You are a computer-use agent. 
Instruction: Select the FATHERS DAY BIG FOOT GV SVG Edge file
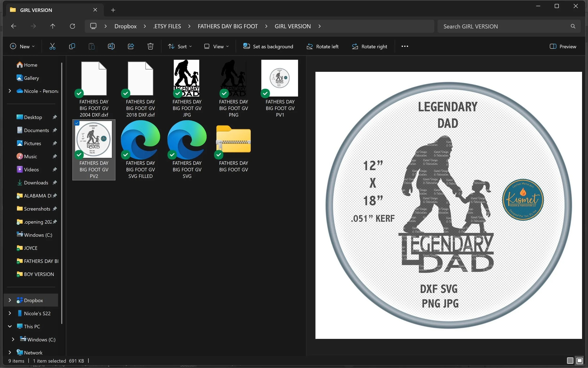coord(187,150)
